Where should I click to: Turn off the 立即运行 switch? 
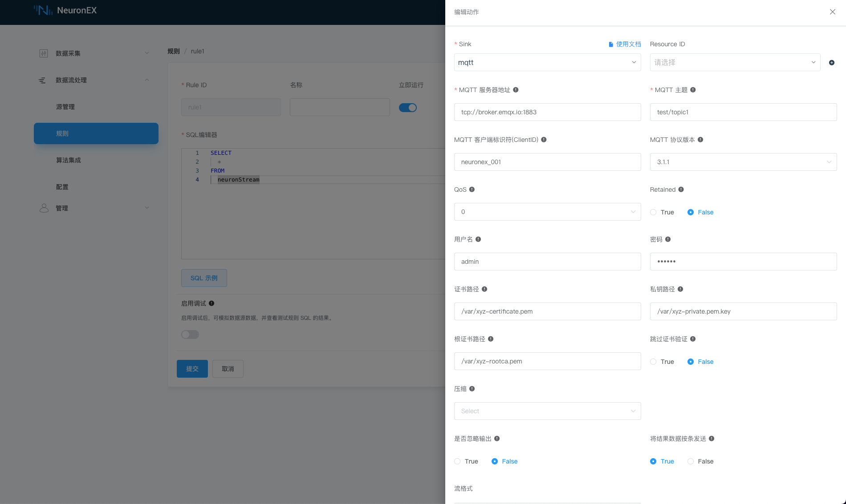click(408, 107)
